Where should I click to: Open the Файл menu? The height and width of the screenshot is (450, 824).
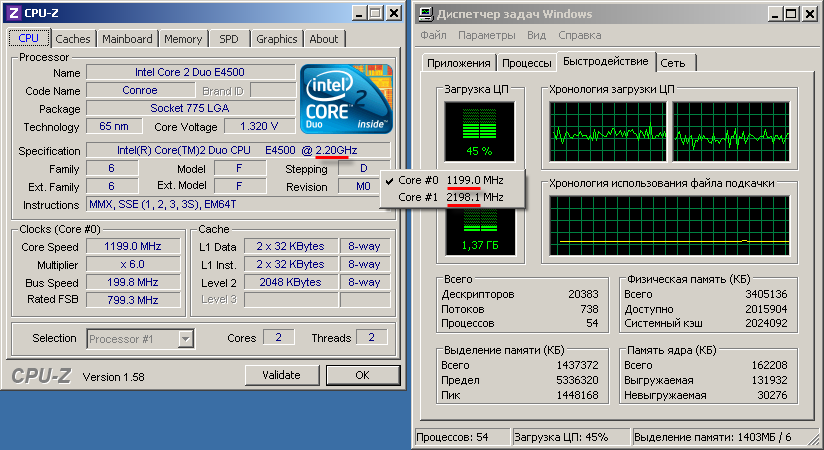click(x=434, y=35)
